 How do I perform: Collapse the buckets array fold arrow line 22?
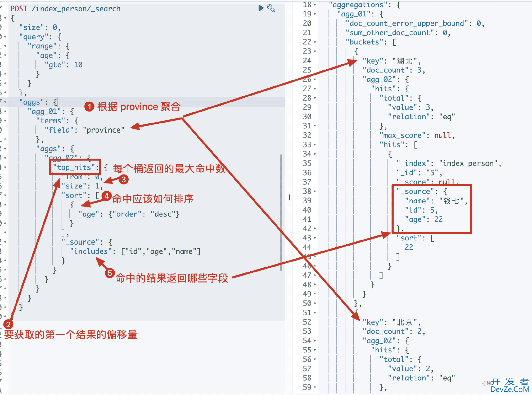pyautogui.click(x=315, y=42)
